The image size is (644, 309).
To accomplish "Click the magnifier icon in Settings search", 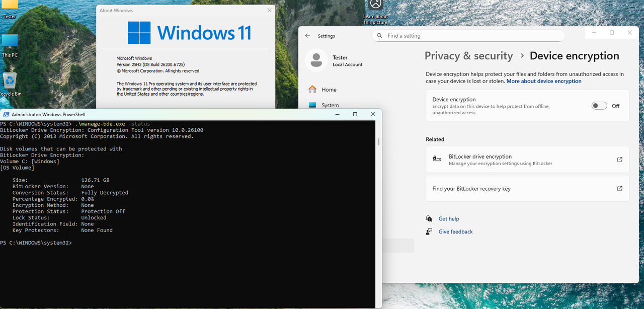I will pos(380,36).
